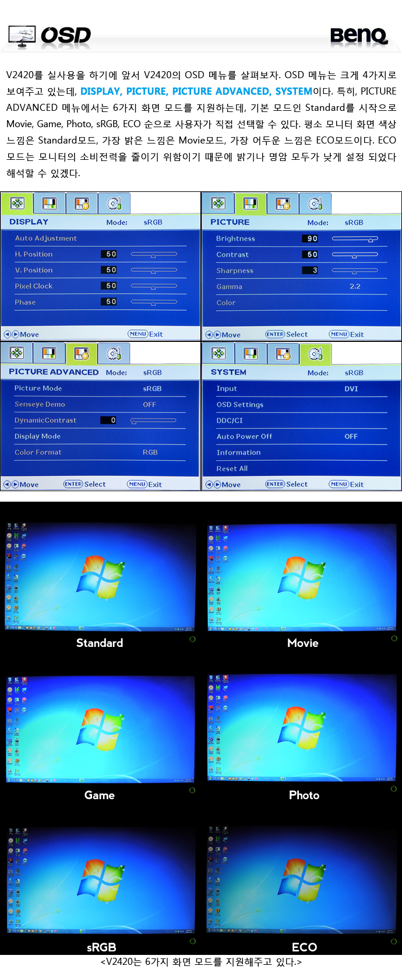402x980 pixels.
Task: Open the Movie mode monitor photo
Action: [302, 577]
